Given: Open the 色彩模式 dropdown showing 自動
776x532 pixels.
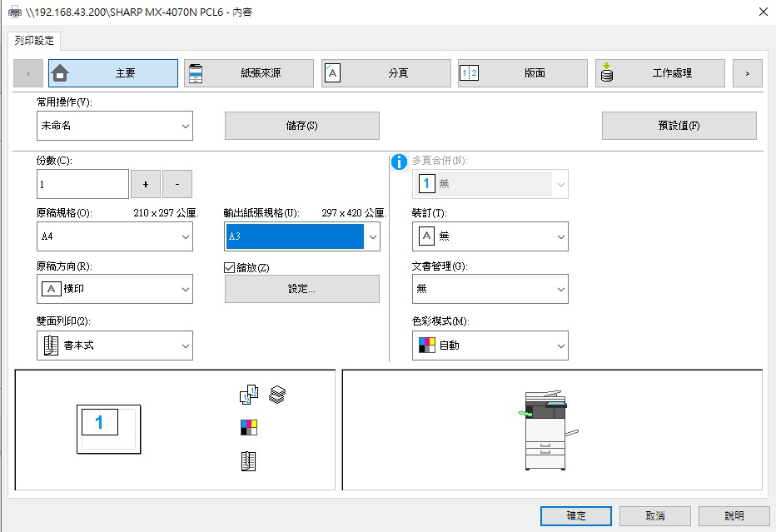Looking at the screenshot, I should (x=490, y=345).
